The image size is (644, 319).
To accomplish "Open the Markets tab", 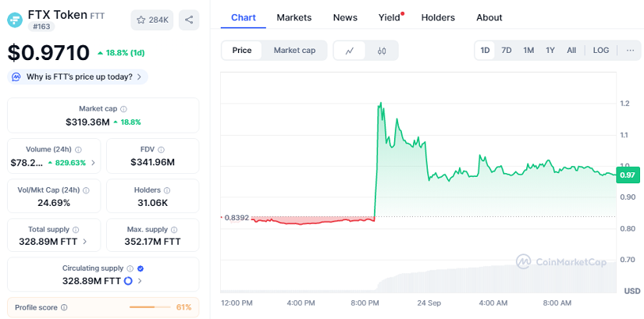I will tap(294, 17).
